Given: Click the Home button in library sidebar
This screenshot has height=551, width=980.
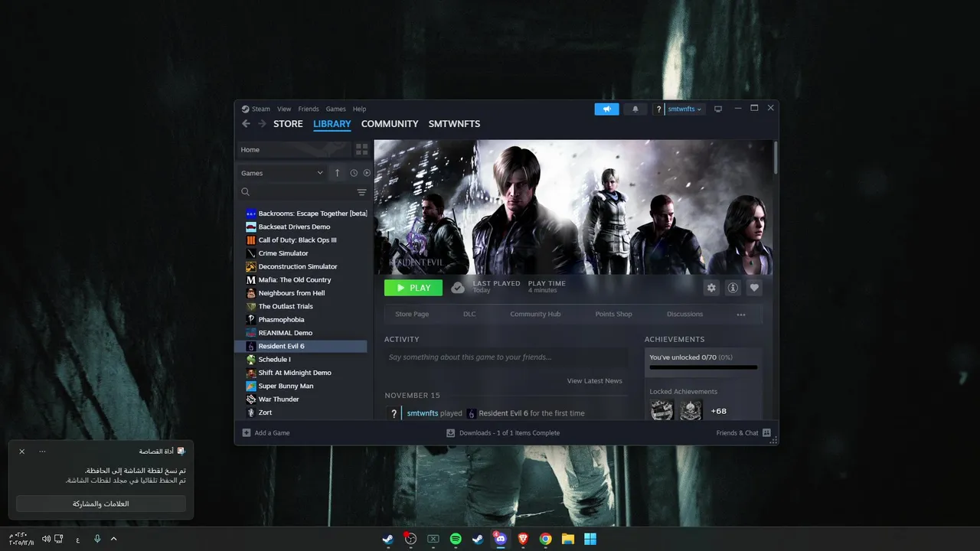Looking at the screenshot, I should (x=293, y=149).
